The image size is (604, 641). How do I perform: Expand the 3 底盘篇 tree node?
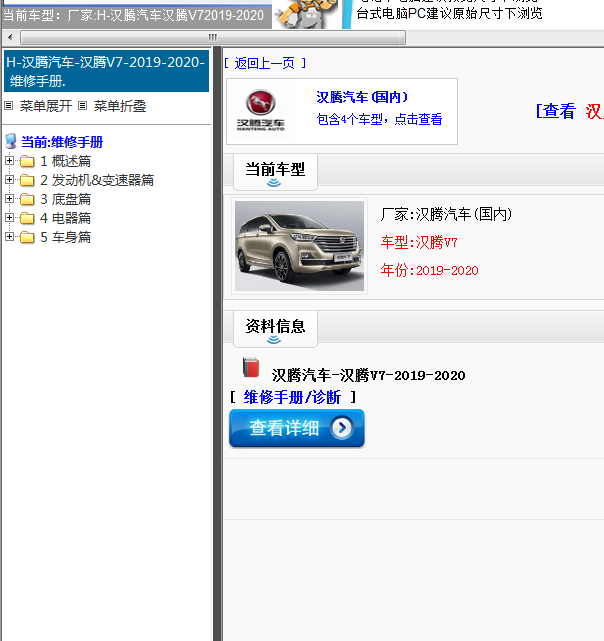click(9, 199)
